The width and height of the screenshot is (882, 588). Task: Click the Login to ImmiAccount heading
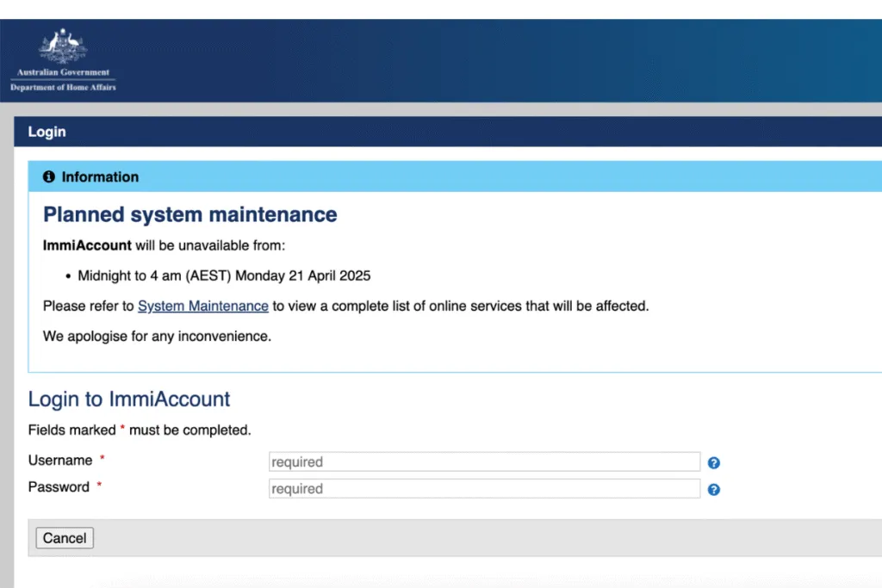(x=129, y=399)
